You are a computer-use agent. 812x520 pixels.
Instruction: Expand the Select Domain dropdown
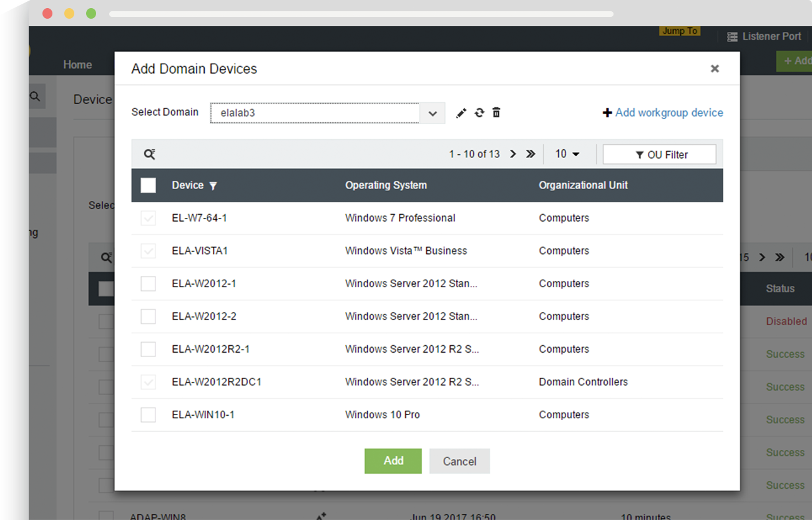(x=433, y=114)
